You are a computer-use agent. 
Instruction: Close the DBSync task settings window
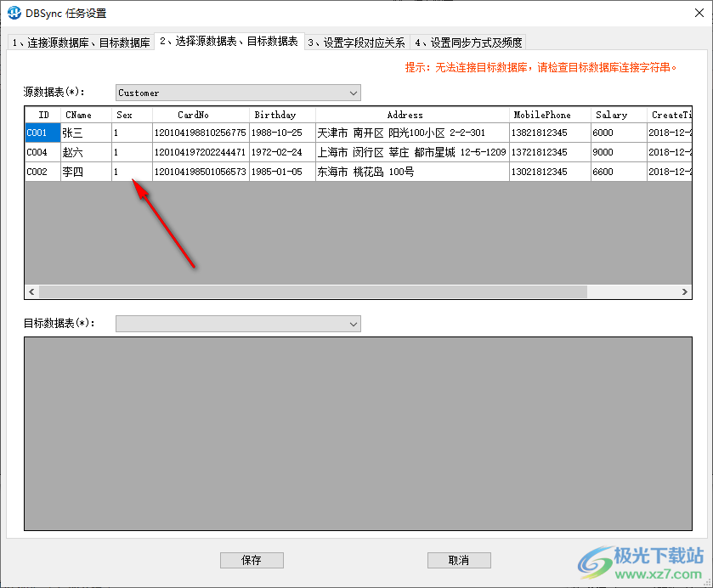tap(699, 13)
